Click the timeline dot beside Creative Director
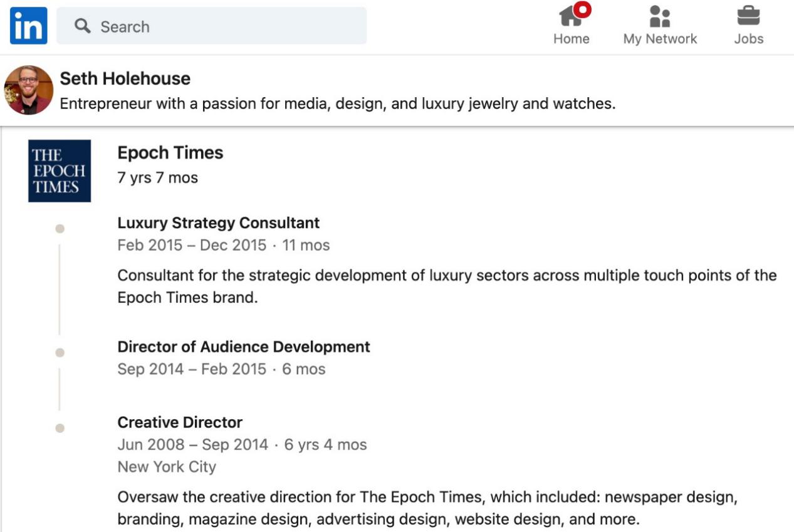The width and height of the screenshot is (794, 532). point(60,429)
